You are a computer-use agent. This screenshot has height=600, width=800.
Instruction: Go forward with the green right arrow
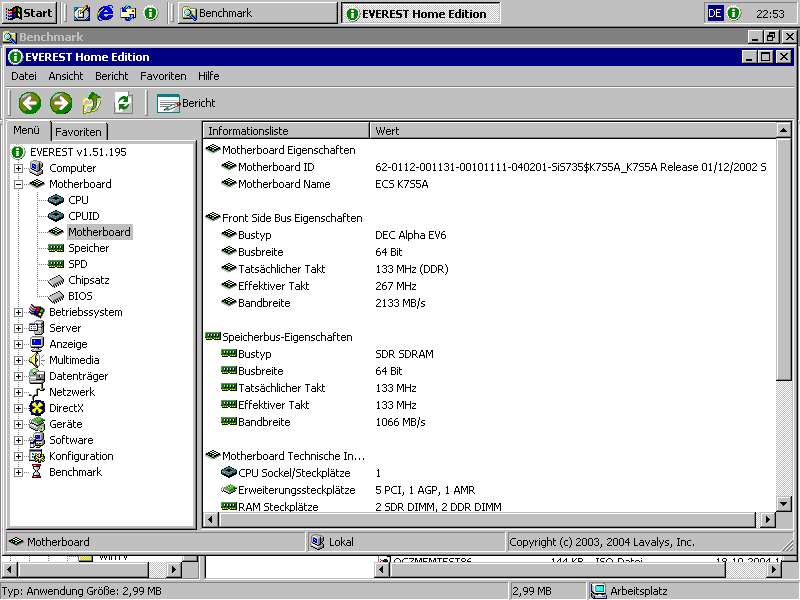(61, 103)
